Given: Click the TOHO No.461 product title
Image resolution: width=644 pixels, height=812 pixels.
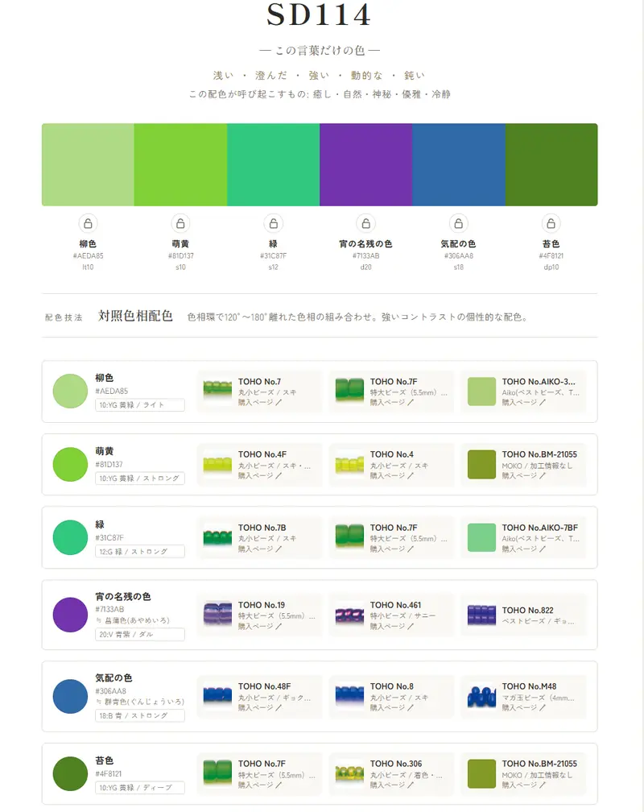Looking at the screenshot, I should tap(395, 605).
